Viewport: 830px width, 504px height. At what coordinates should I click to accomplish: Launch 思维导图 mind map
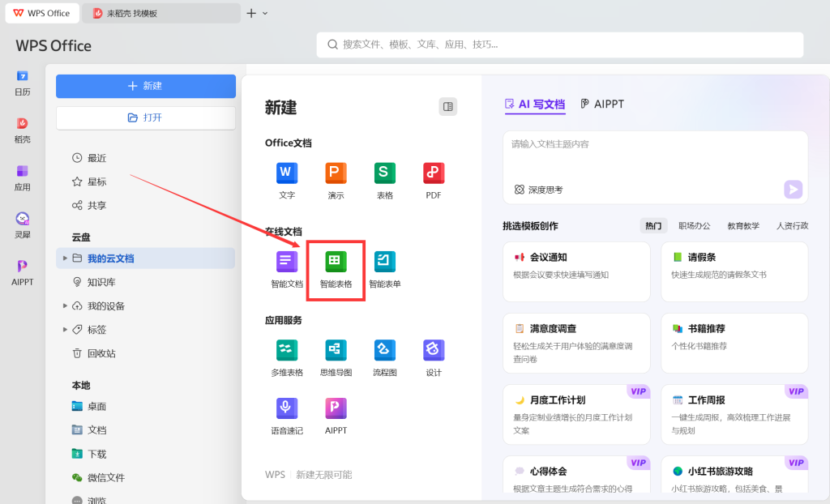(336, 350)
